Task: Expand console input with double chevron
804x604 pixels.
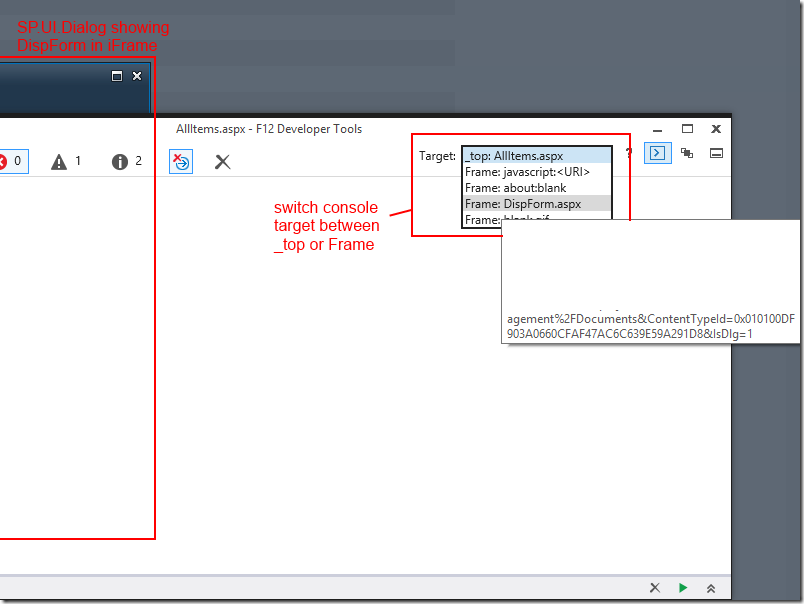Action: coord(710,588)
